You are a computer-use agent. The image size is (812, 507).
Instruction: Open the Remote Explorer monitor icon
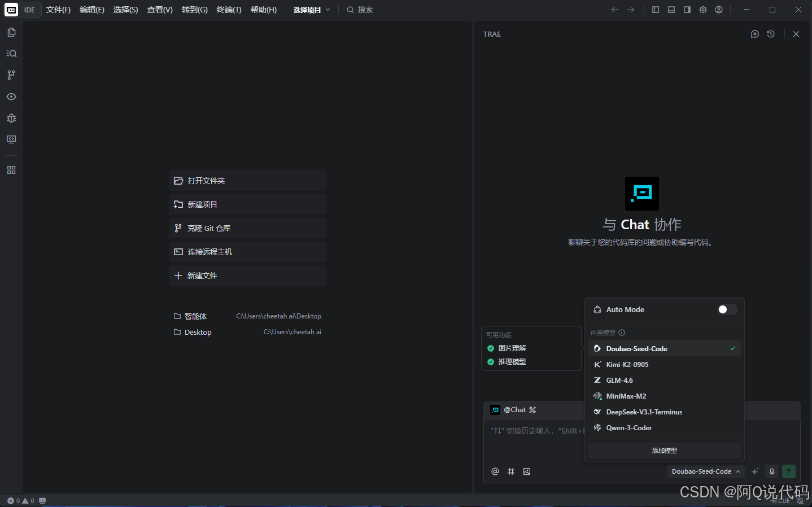11,139
